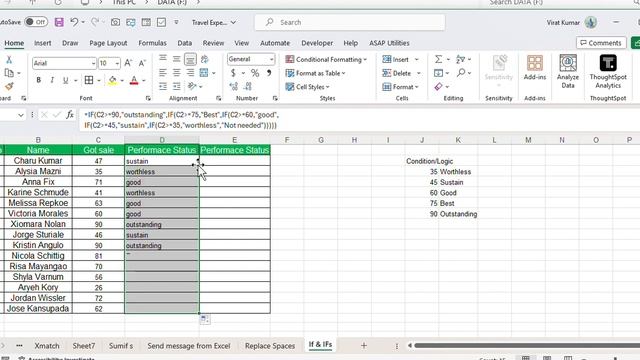640x360 pixels.
Task: Open the Insert ribbon tab
Action: point(42,43)
